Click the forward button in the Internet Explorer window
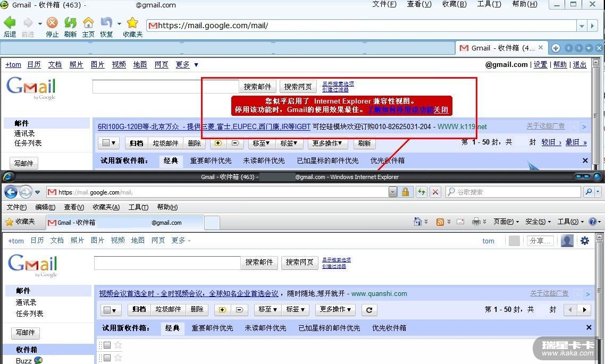The image size is (605, 364). 26,192
